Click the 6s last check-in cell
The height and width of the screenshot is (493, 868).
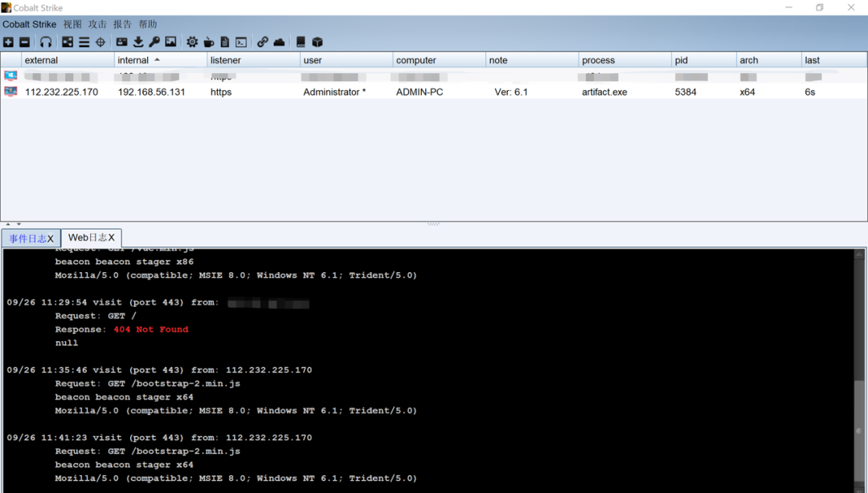[810, 92]
